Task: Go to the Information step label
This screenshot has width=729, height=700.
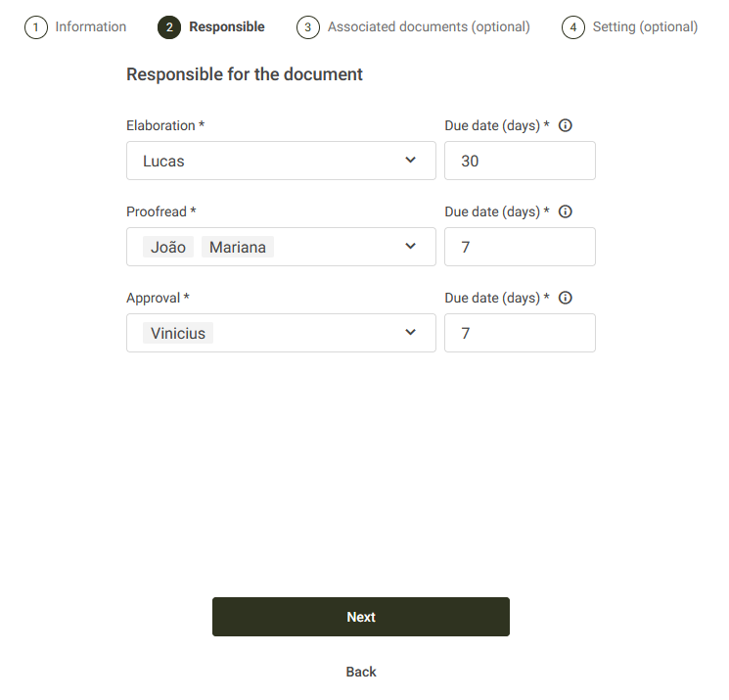Action: point(91,27)
